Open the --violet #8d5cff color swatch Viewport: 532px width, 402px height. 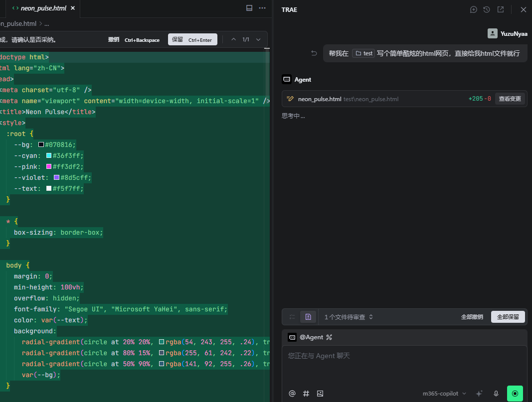(57, 178)
